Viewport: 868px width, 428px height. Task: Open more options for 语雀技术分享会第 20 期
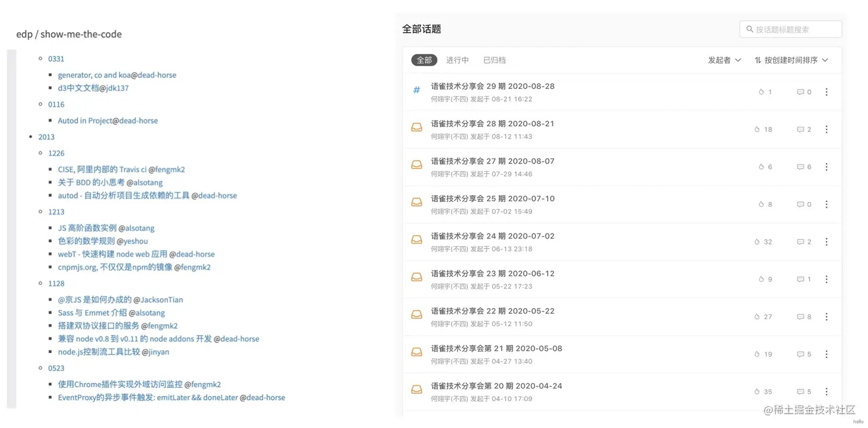point(826,392)
